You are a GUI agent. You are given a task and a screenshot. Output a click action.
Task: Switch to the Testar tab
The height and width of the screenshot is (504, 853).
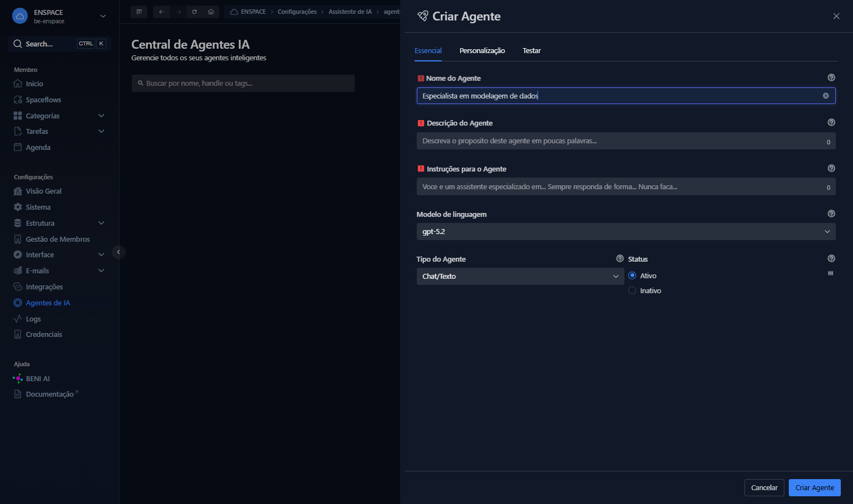point(531,51)
